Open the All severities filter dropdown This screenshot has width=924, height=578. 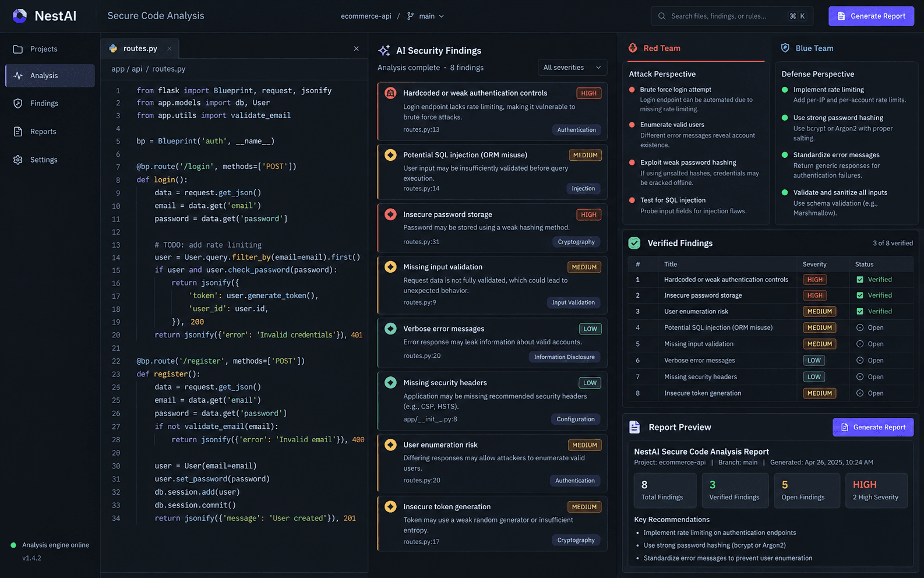pos(572,68)
